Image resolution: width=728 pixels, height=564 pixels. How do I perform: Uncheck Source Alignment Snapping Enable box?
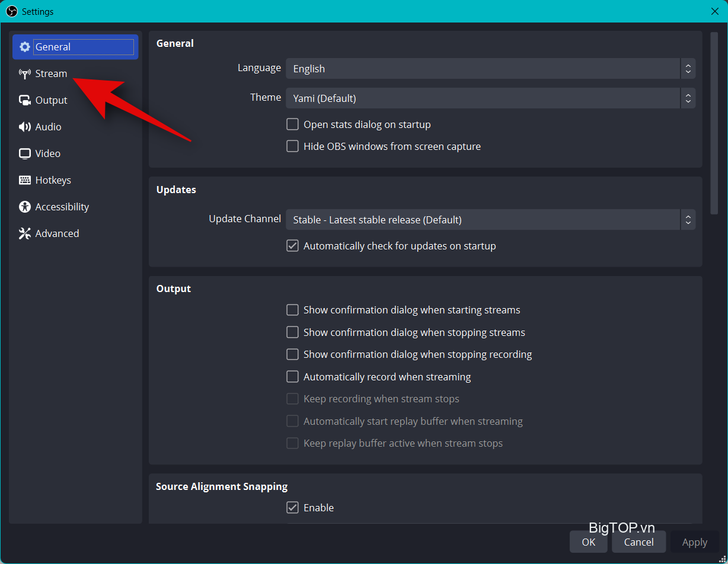292,508
